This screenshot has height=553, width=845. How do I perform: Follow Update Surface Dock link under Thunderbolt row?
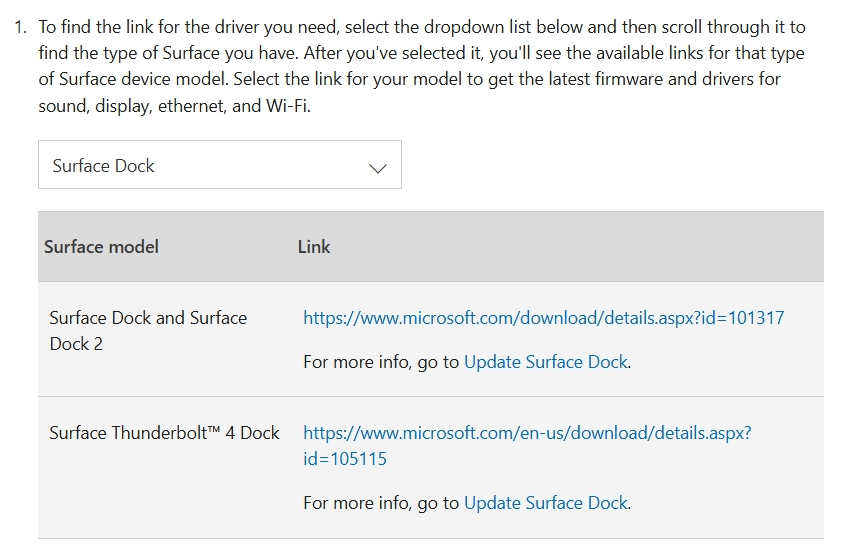pyautogui.click(x=546, y=503)
